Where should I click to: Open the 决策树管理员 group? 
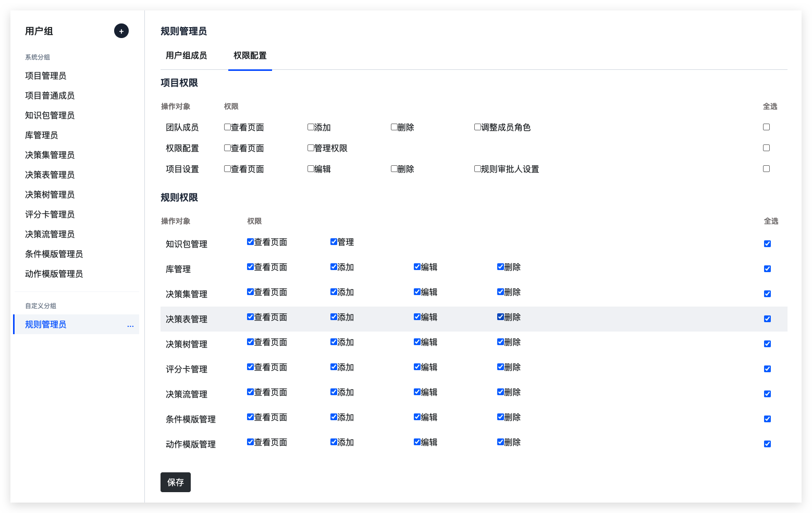pos(50,195)
